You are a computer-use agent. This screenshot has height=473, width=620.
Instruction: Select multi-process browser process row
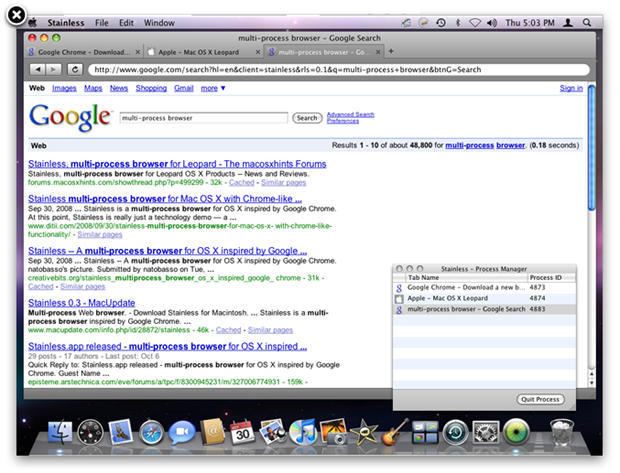(x=484, y=309)
